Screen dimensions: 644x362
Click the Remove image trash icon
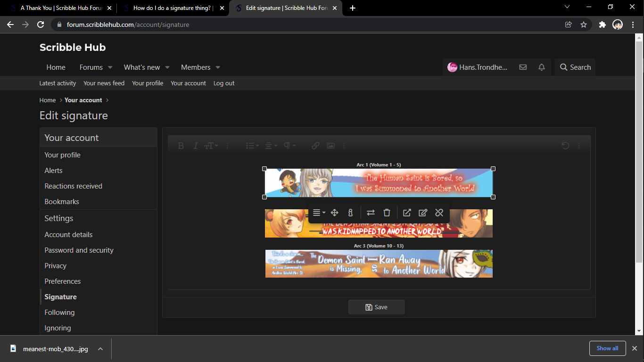point(387,213)
